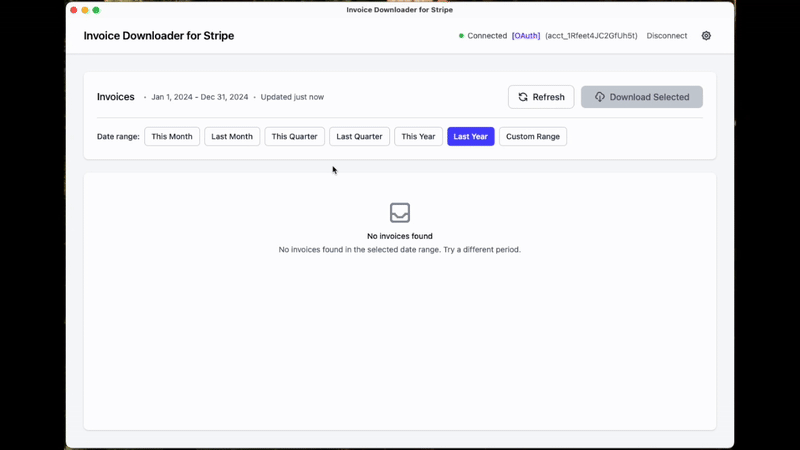The image size is (800, 450).
Task: Click the Invoices heading
Action: click(116, 97)
